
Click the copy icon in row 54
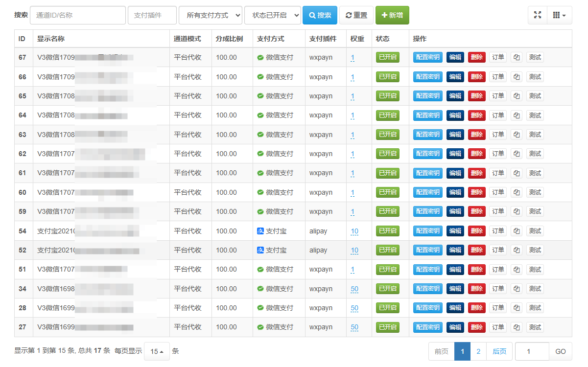[517, 231]
